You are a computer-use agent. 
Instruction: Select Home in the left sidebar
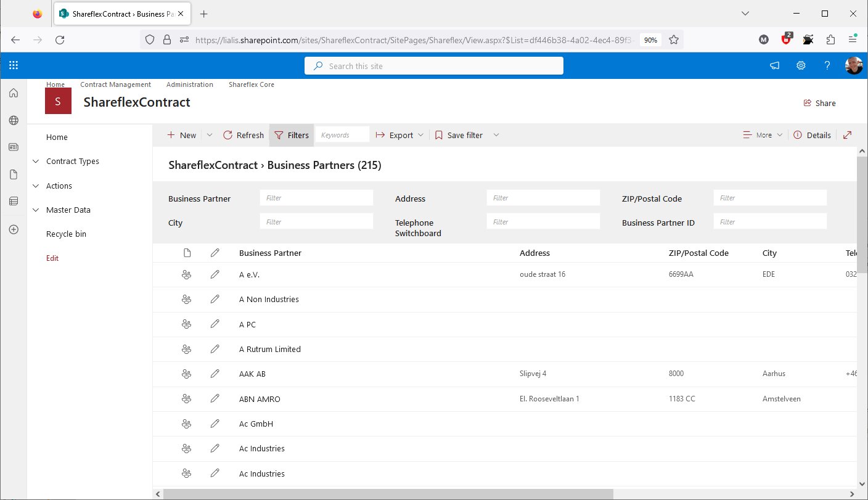pyautogui.click(x=57, y=137)
